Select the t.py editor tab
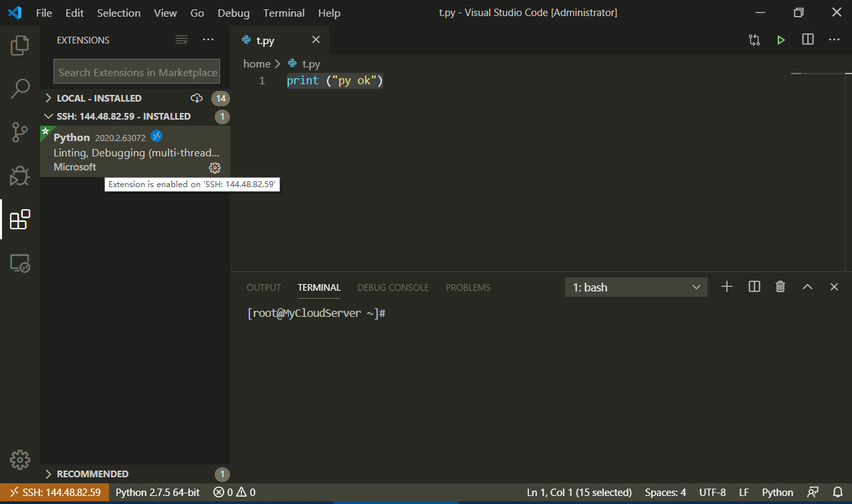Image resolution: width=852 pixels, height=504 pixels. click(280, 40)
